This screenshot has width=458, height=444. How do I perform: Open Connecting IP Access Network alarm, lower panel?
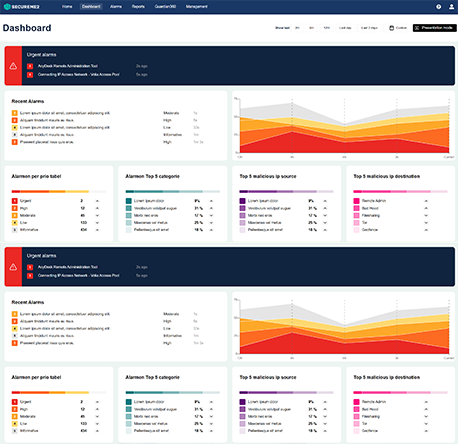coord(79,276)
